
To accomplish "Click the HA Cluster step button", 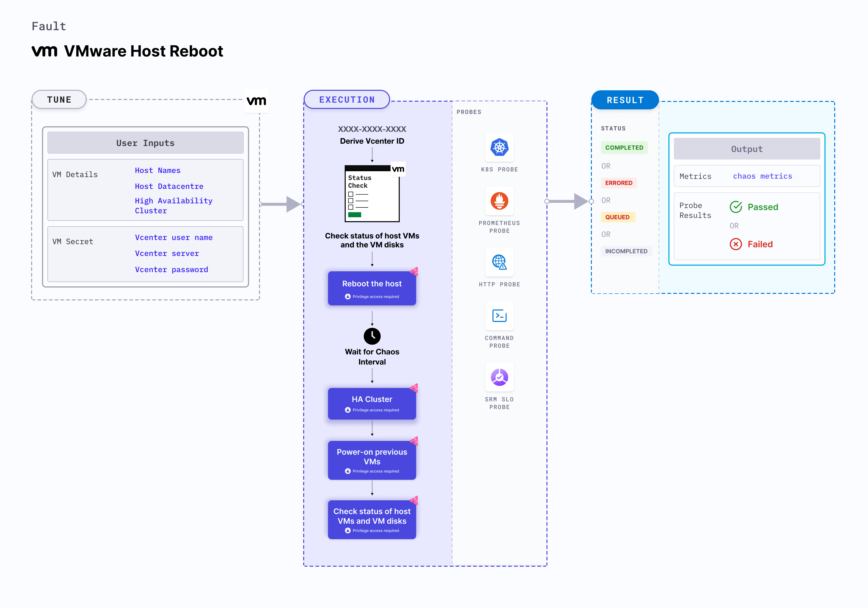I will point(372,403).
